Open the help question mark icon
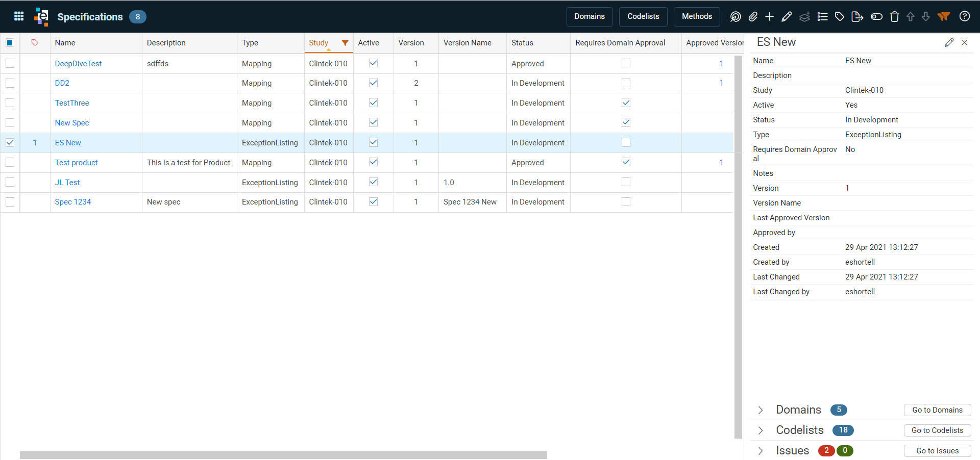The width and height of the screenshot is (980, 460). [965, 16]
